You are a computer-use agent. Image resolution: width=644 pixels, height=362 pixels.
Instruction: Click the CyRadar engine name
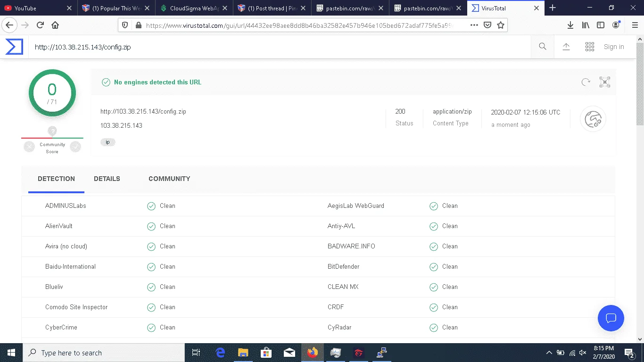tap(339, 327)
